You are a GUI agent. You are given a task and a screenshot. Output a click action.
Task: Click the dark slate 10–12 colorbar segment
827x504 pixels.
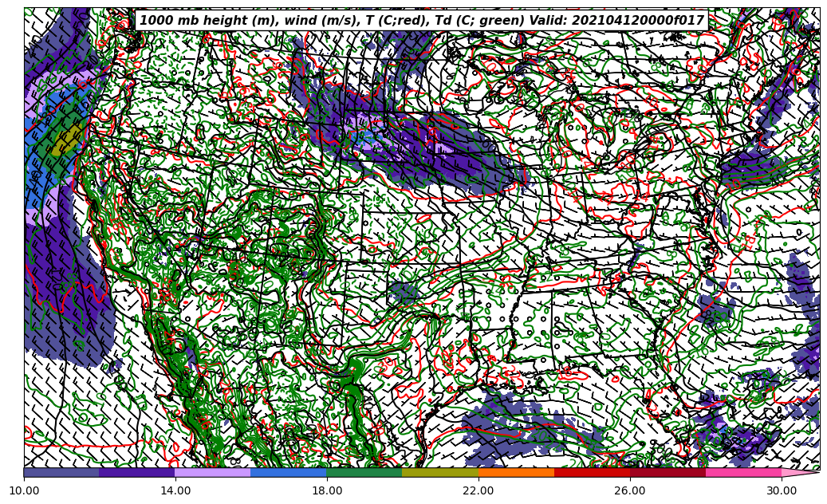(x=61, y=472)
